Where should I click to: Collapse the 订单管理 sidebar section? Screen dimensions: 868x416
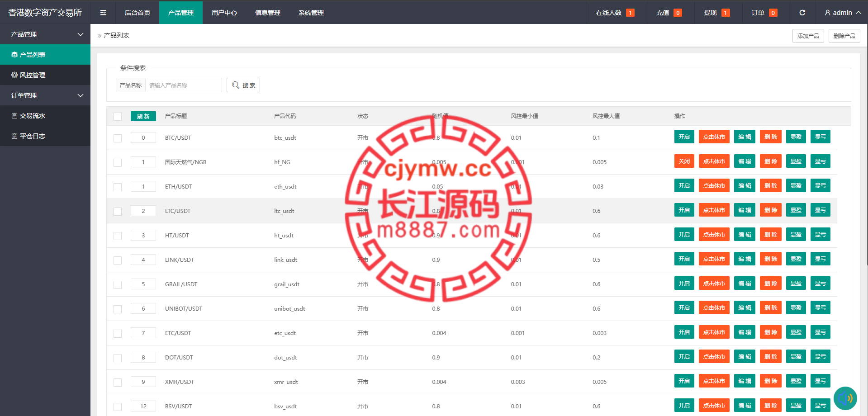pyautogui.click(x=45, y=95)
